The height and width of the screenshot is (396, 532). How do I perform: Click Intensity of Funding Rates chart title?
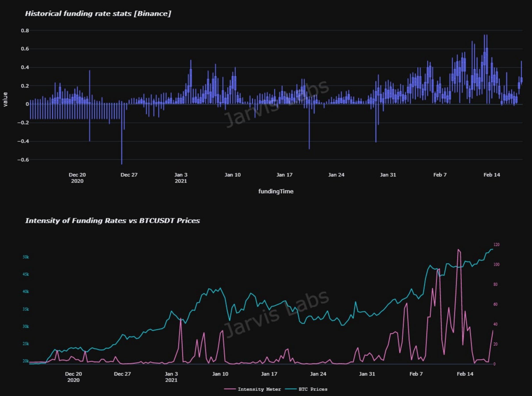coord(112,221)
